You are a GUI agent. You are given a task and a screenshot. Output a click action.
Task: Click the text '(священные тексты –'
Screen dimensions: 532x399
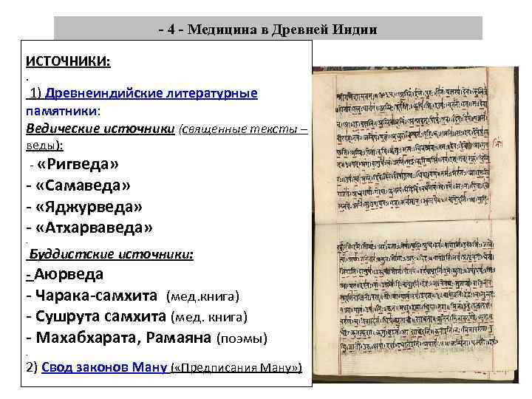pyautogui.click(x=243, y=129)
